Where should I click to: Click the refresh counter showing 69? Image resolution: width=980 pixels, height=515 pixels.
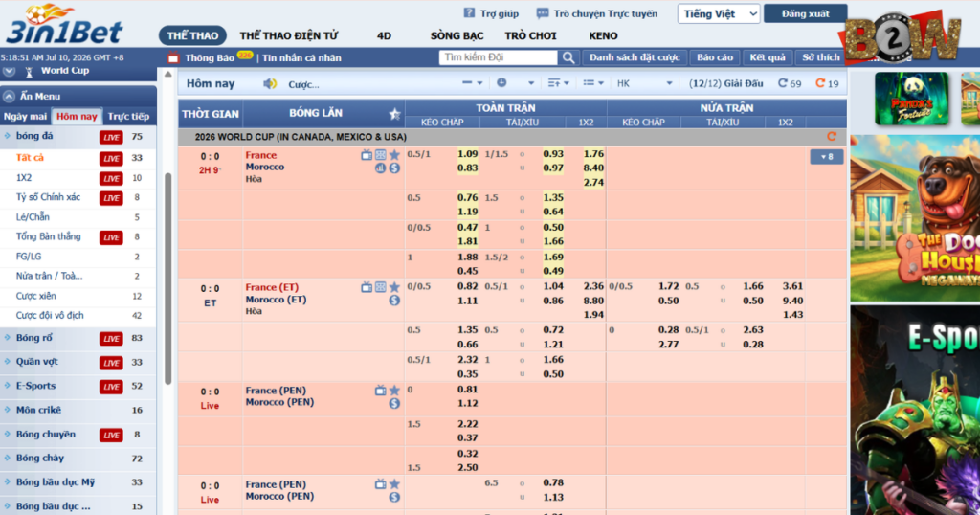tap(790, 83)
